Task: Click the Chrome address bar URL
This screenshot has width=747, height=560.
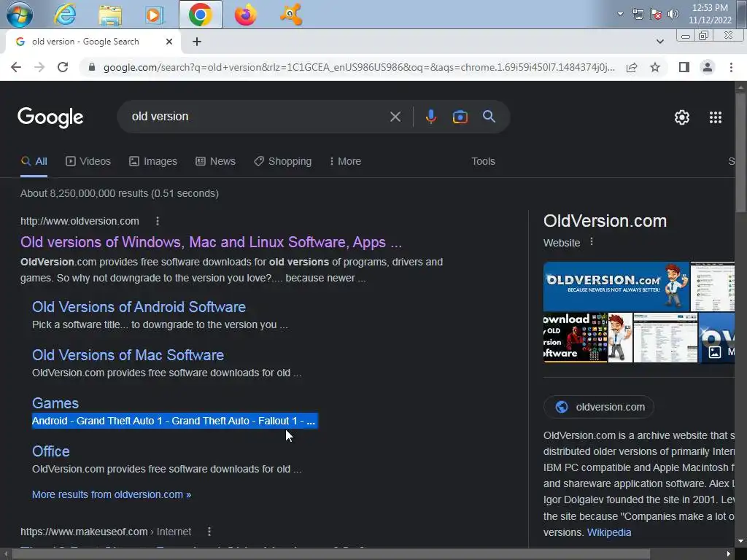Action: click(x=359, y=67)
